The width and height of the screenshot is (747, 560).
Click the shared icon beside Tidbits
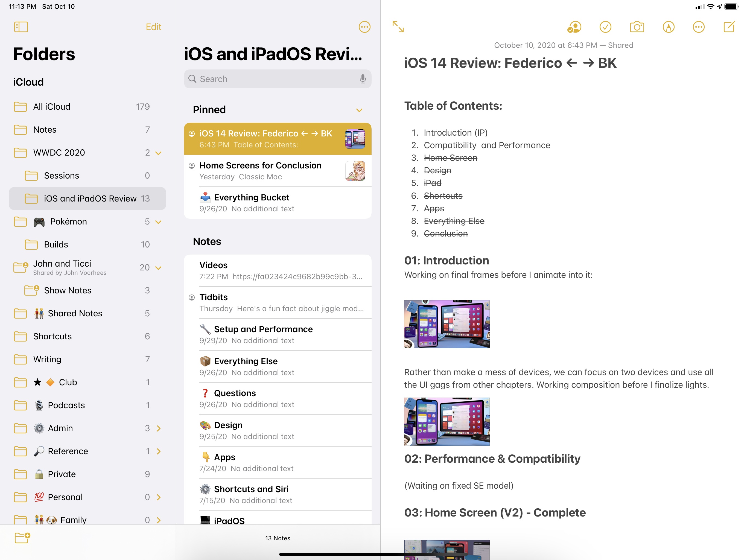pyautogui.click(x=191, y=297)
